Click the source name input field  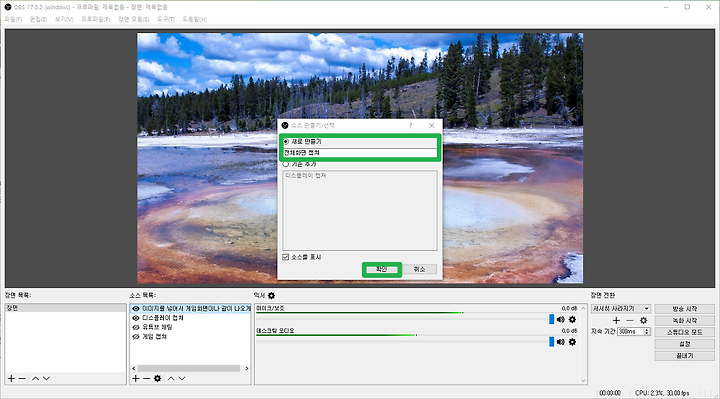click(x=360, y=152)
